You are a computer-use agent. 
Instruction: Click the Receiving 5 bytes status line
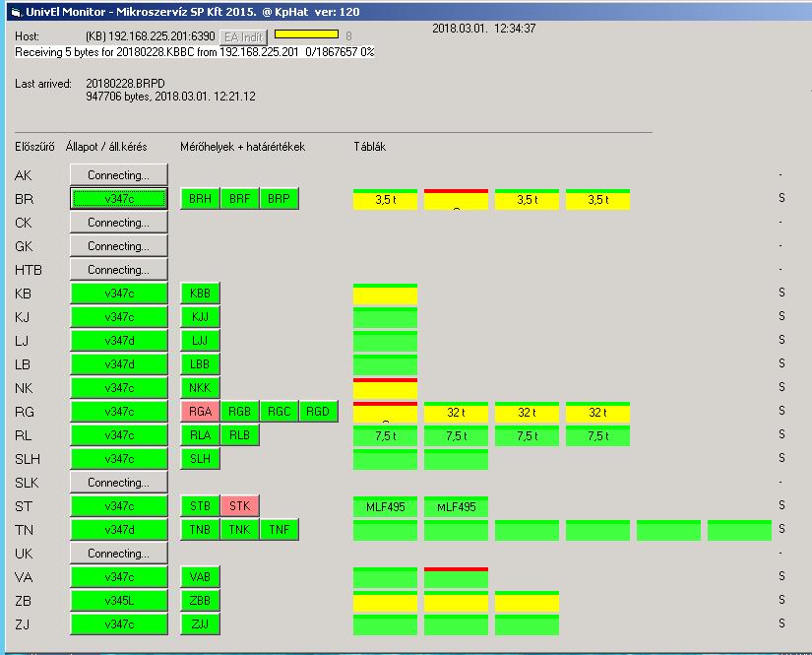(x=194, y=52)
